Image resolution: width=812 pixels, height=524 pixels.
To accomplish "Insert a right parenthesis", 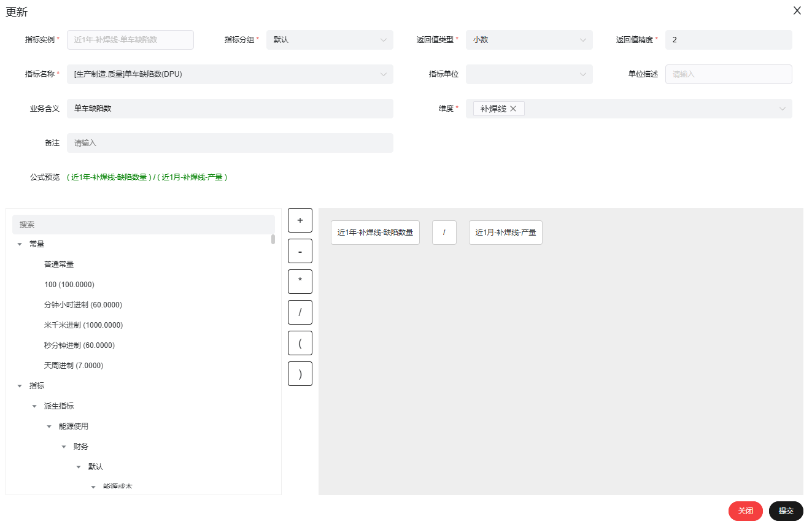I will (300, 374).
